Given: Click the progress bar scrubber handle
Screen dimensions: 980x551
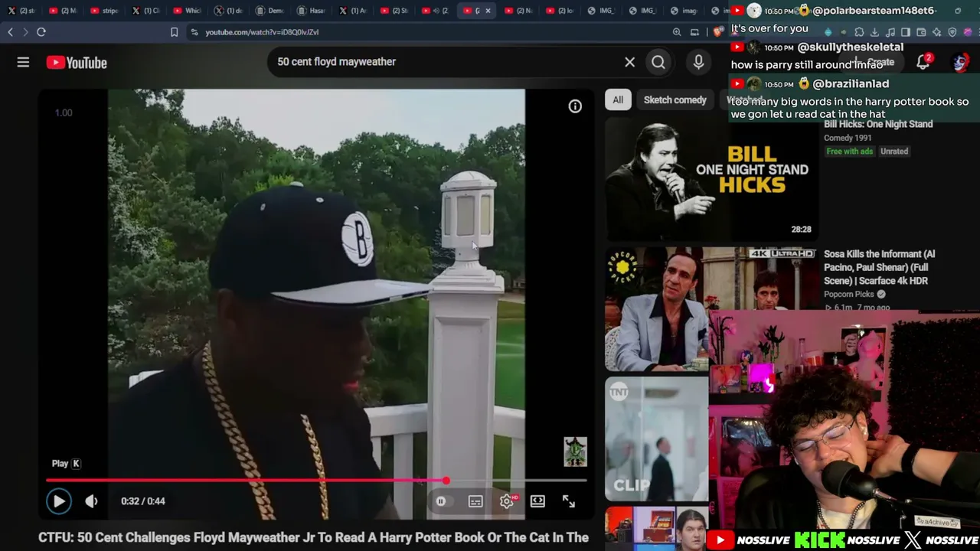Looking at the screenshot, I should click(446, 481).
